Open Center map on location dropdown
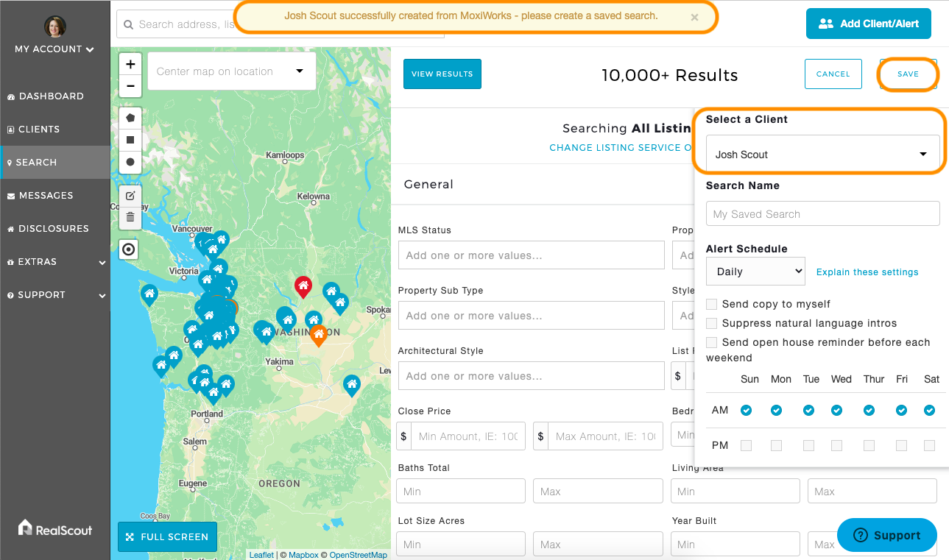949x560 pixels. click(232, 71)
